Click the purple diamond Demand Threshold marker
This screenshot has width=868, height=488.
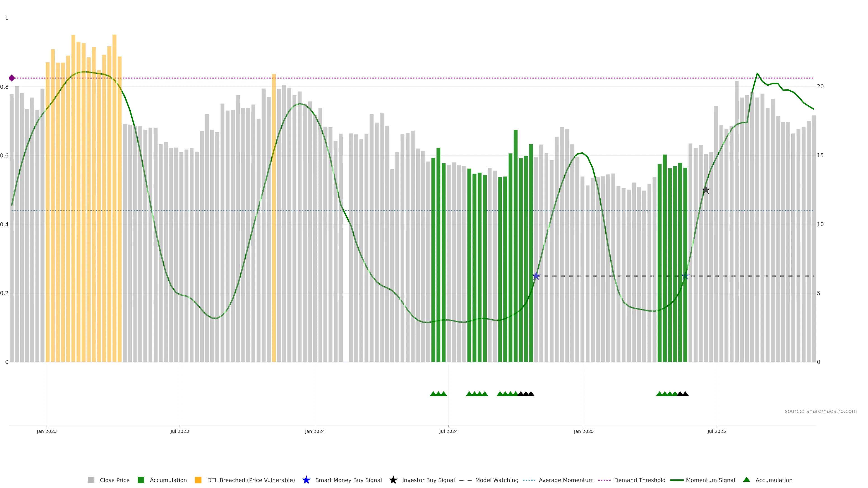(x=12, y=78)
